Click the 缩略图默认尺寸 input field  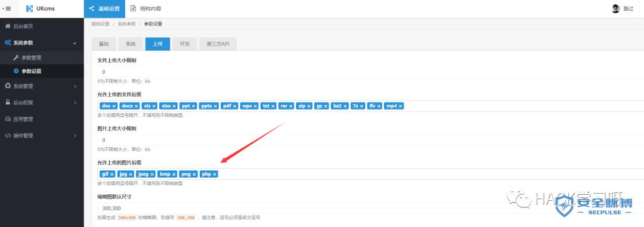tap(370, 208)
